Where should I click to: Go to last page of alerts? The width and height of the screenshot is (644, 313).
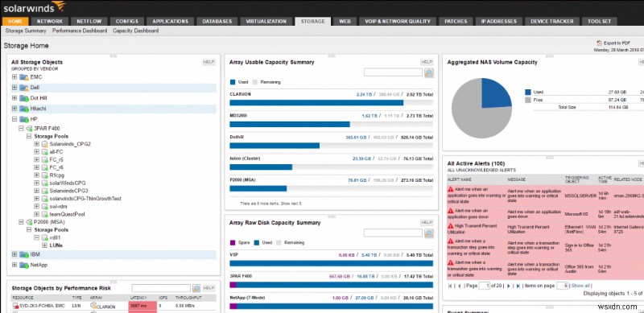click(518, 286)
